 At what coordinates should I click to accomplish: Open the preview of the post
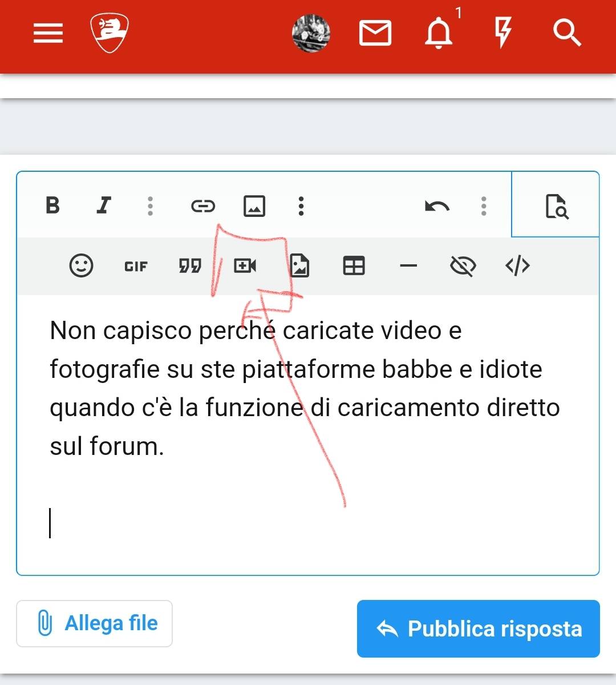pyautogui.click(x=556, y=205)
